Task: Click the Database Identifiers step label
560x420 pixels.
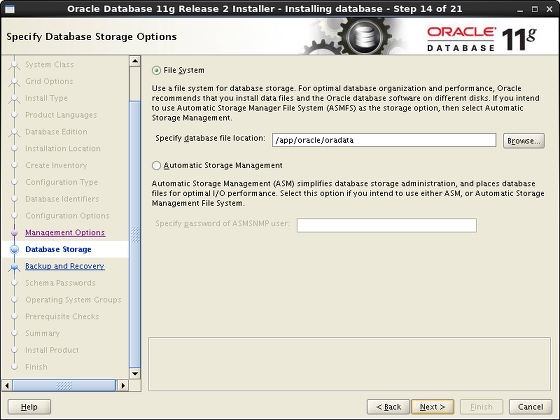Action: pyautogui.click(x=62, y=199)
